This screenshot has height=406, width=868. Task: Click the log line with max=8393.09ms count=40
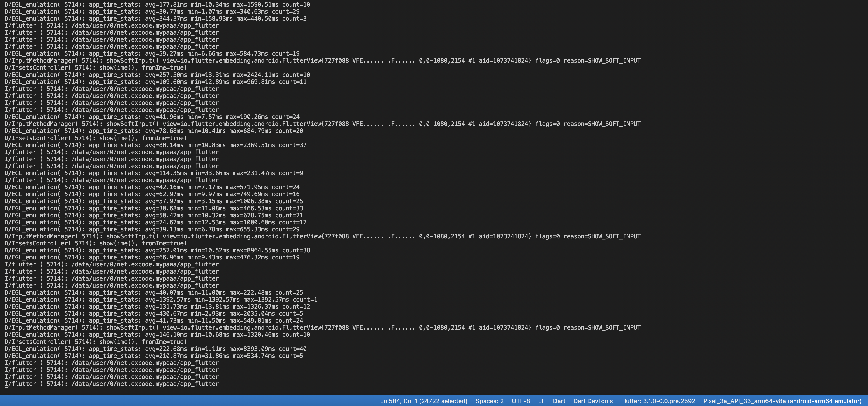coord(155,349)
